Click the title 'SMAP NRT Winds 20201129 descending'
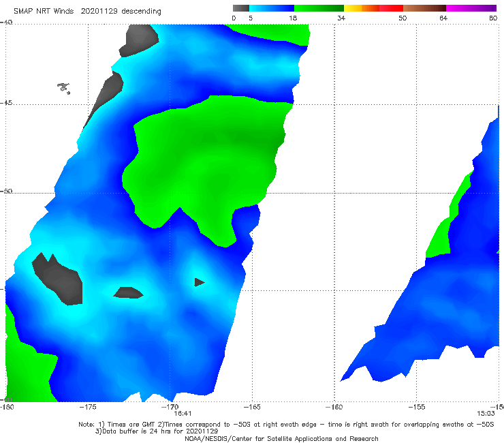The height and width of the screenshot is (443, 504). tap(87, 12)
